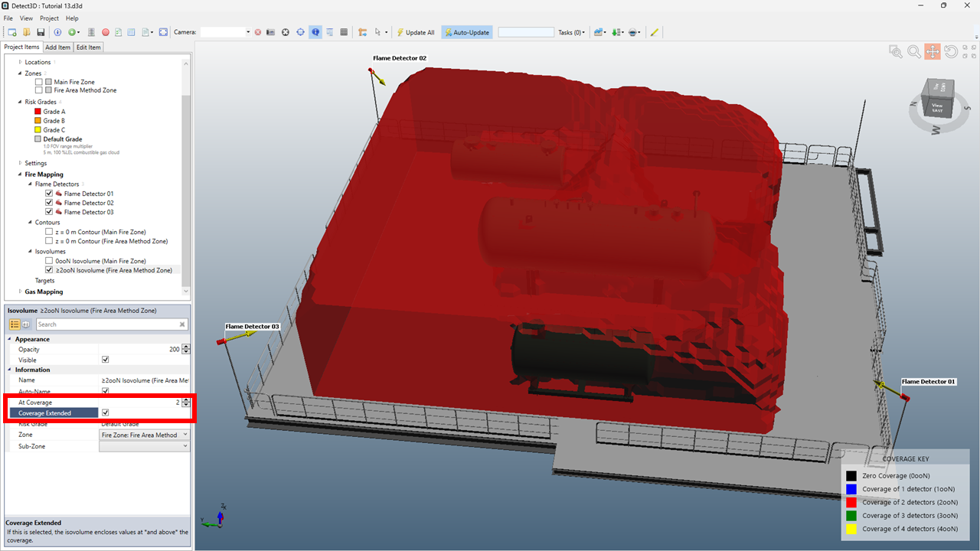This screenshot has height=551, width=980.
Task: Open the Save project icon in the toolbar
Action: pyautogui.click(x=41, y=32)
